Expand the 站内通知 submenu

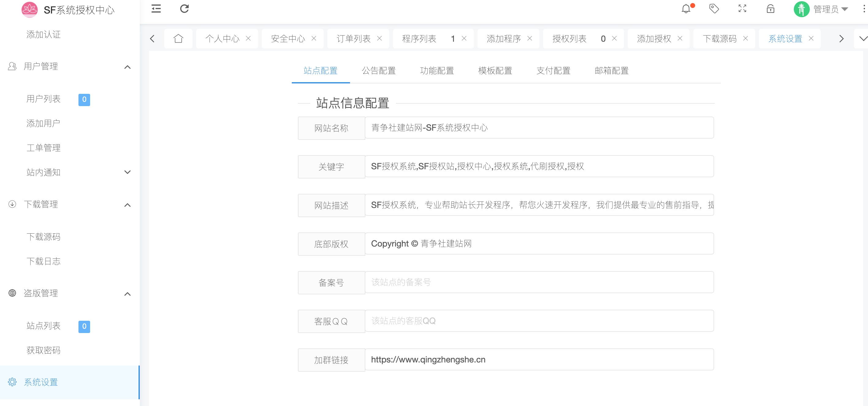click(x=128, y=172)
